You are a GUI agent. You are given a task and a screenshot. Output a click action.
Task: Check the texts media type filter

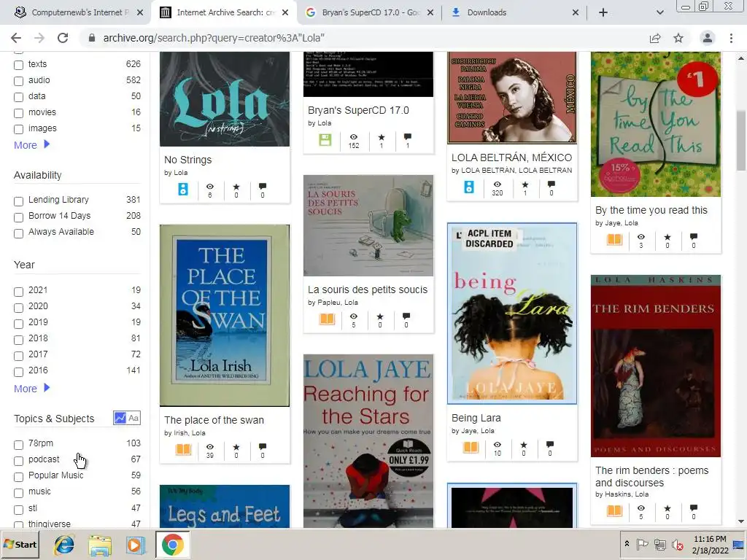click(18, 65)
